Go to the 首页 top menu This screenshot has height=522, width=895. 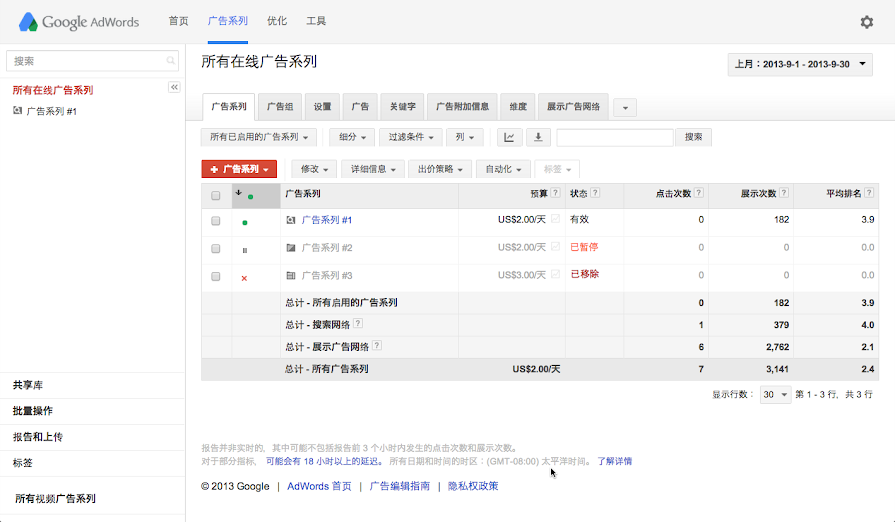tap(178, 21)
